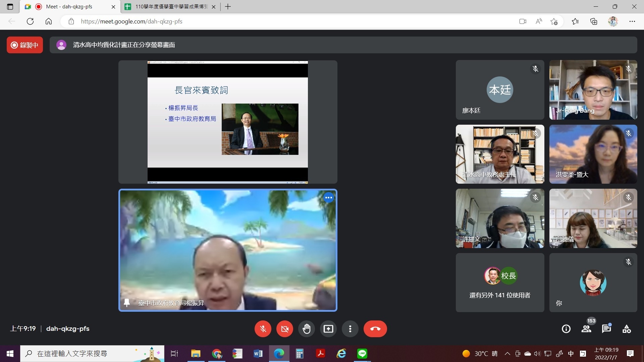Click the 錄製中 recording indicator
644x362 pixels.
25,45
